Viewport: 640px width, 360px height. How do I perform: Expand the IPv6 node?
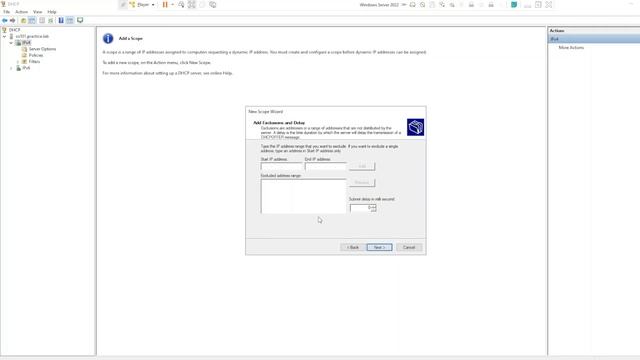11,68
